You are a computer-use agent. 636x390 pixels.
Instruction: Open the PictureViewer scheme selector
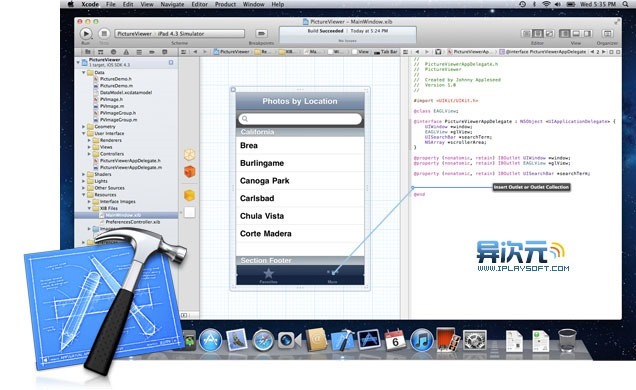[x=134, y=34]
